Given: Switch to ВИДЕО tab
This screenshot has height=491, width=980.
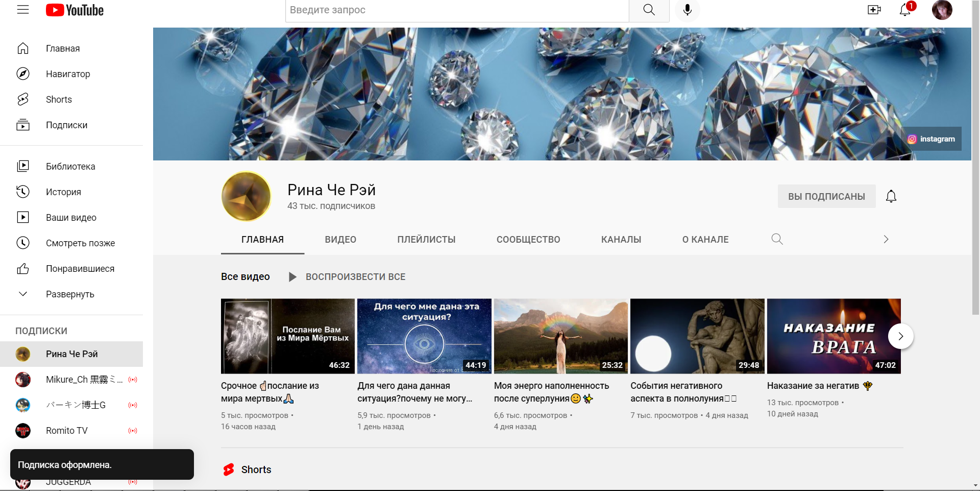Looking at the screenshot, I should [340, 240].
